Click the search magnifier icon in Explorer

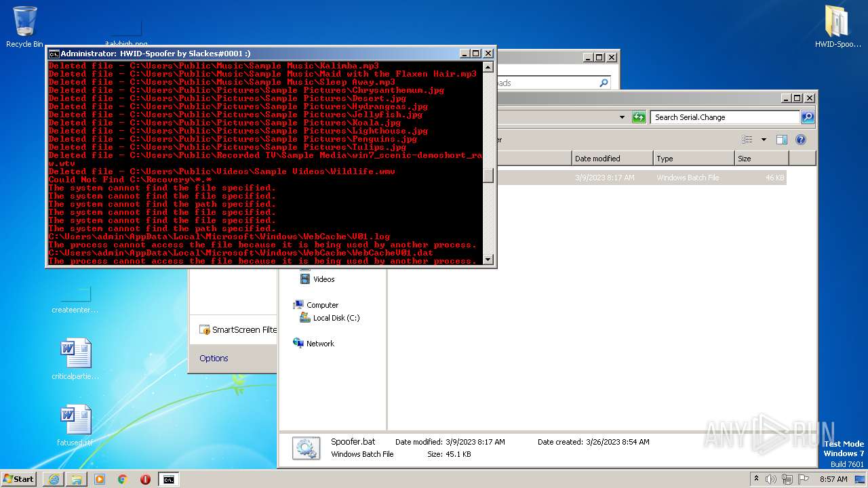pos(807,117)
